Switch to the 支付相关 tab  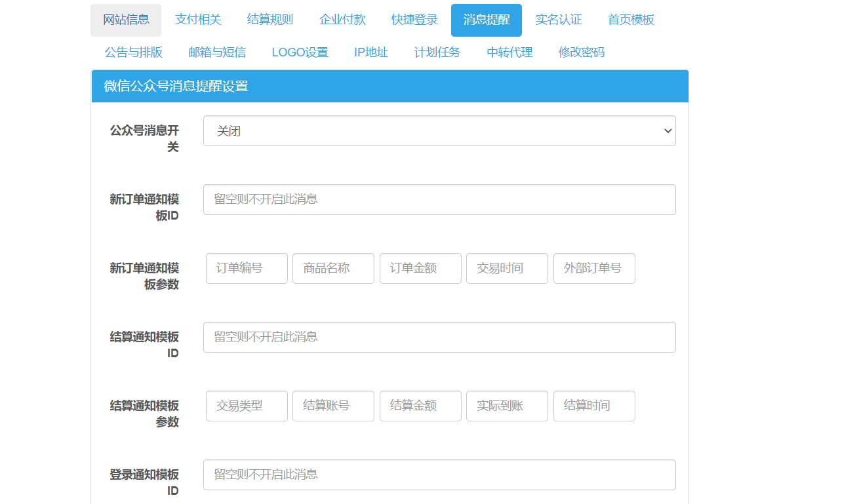(x=198, y=20)
